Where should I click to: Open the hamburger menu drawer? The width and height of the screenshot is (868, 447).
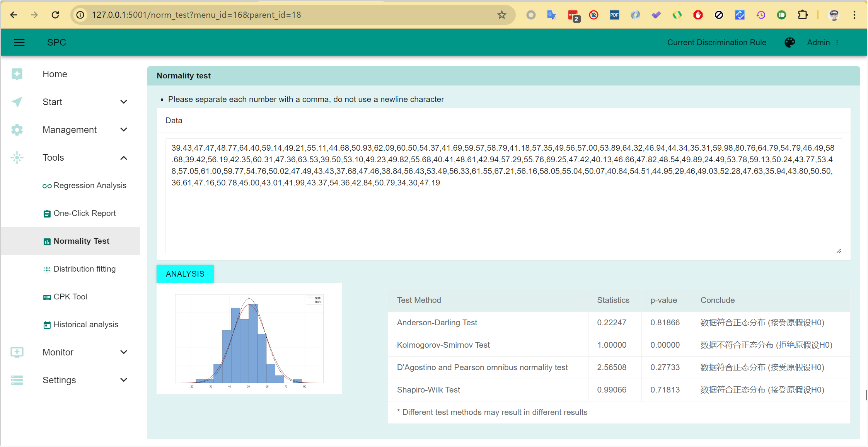pyautogui.click(x=19, y=43)
